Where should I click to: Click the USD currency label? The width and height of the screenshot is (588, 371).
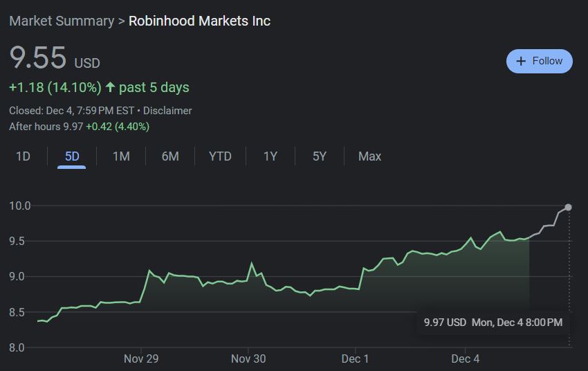(87, 63)
